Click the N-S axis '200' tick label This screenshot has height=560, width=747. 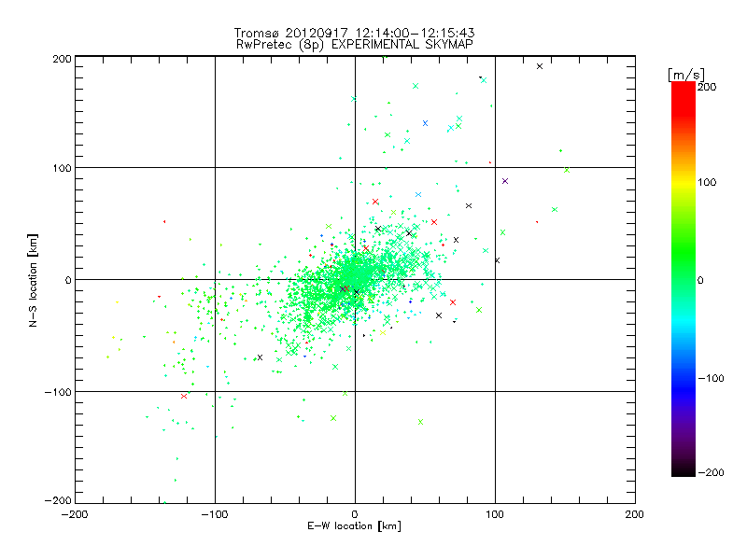point(62,59)
